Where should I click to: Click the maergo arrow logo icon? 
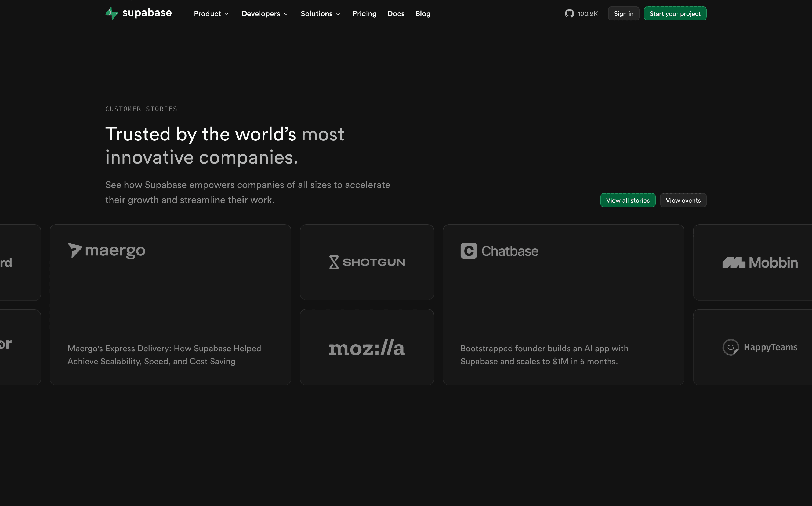tap(75, 250)
